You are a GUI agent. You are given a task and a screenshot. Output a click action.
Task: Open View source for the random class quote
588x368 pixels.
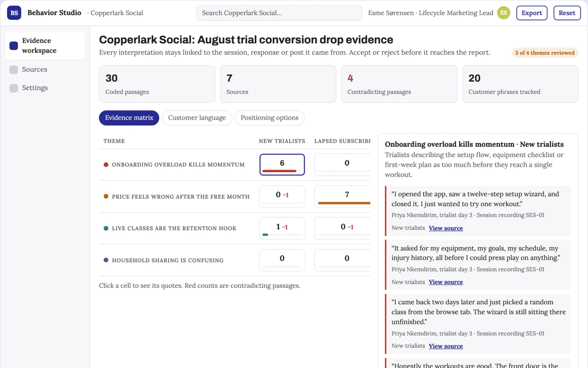[x=446, y=346]
